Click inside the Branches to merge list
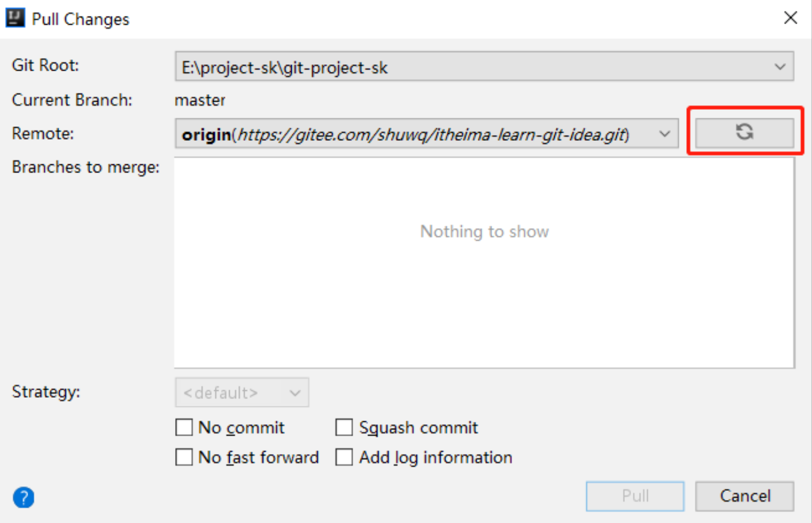The height and width of the screenshot is (523, 812). (484, 287)
